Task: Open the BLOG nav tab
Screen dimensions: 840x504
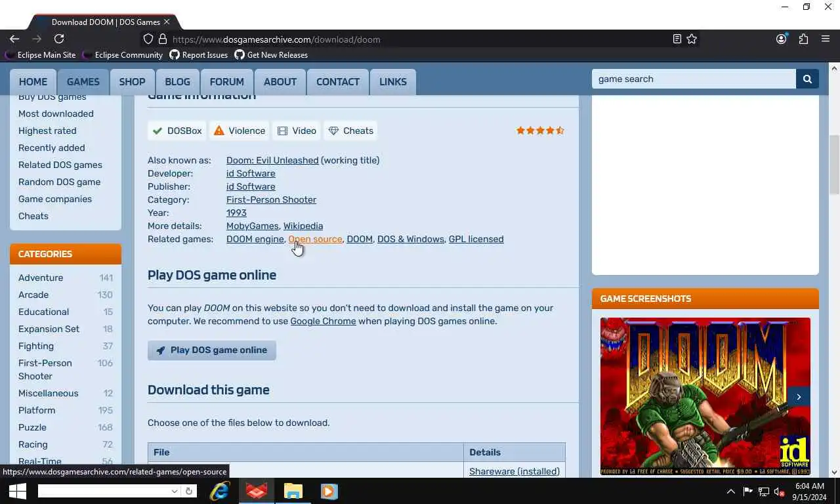Action: coord(177,82)
